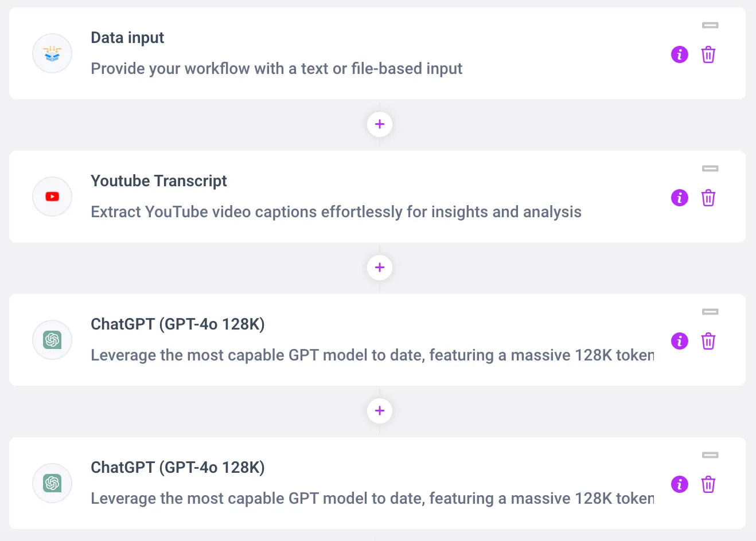This screenshot has height=541, width=756.
Task: Open info for the last ChatGPT step
Action: pos(680,484)
